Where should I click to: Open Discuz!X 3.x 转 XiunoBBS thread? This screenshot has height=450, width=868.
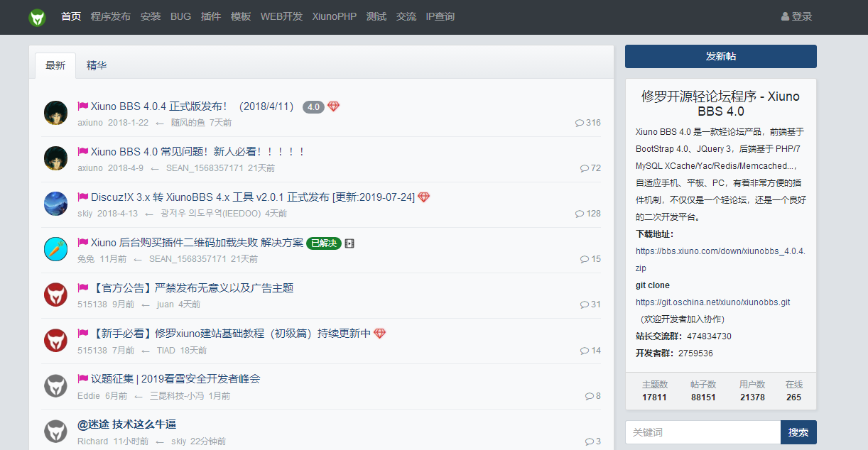253,197
